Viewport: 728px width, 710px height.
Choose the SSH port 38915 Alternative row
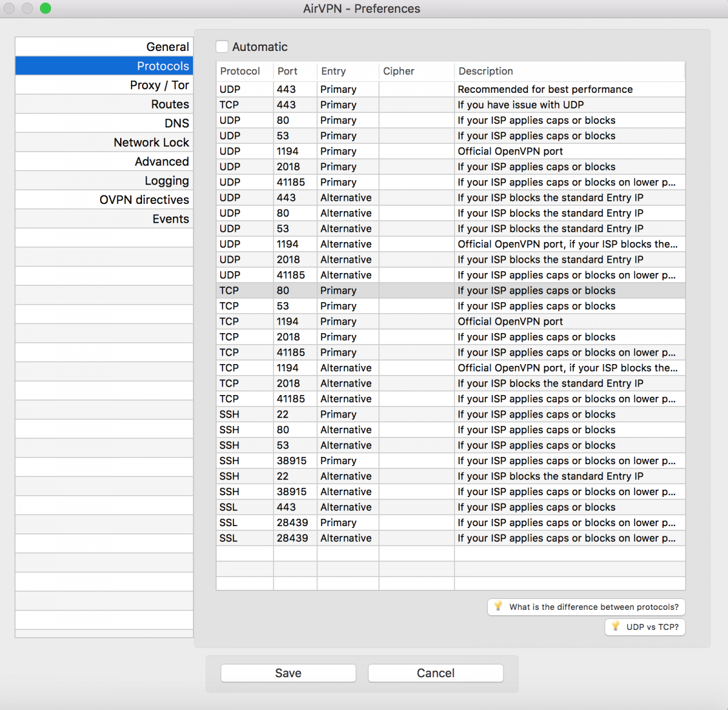point(451,492)
